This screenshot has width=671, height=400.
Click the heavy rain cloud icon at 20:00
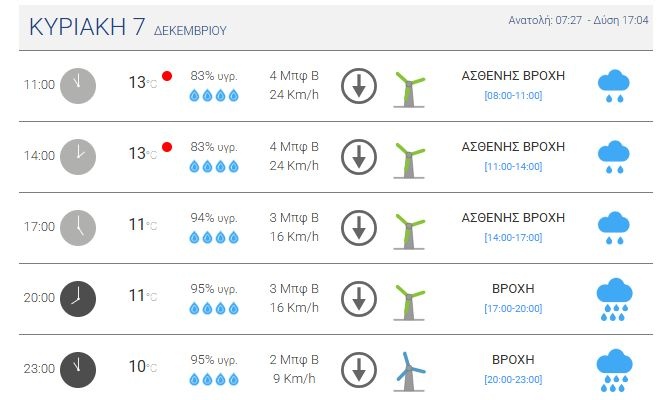614,299
